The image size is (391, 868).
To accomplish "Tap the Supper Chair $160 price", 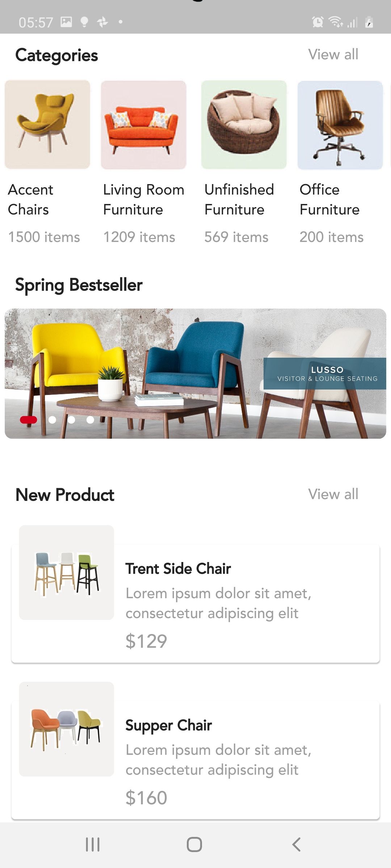I will (146, 798).
